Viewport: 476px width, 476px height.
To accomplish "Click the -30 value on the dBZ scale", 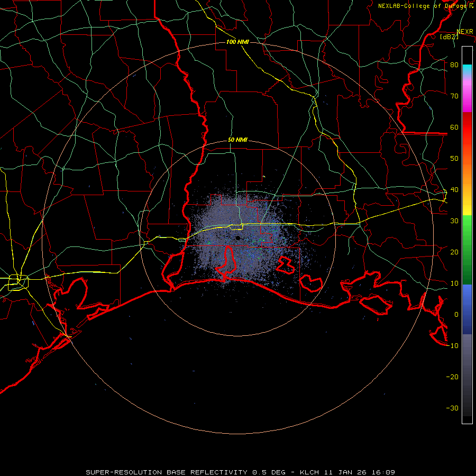I will 452,408.
